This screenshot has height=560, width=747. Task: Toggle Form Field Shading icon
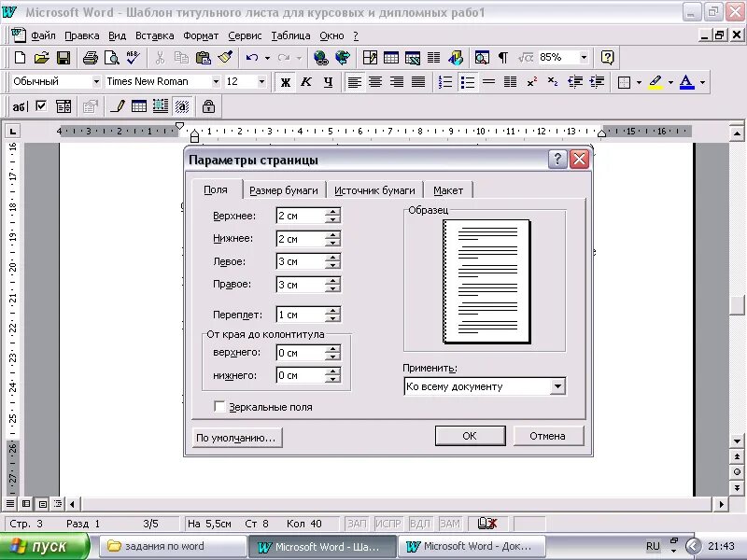(x=182, y=106)
